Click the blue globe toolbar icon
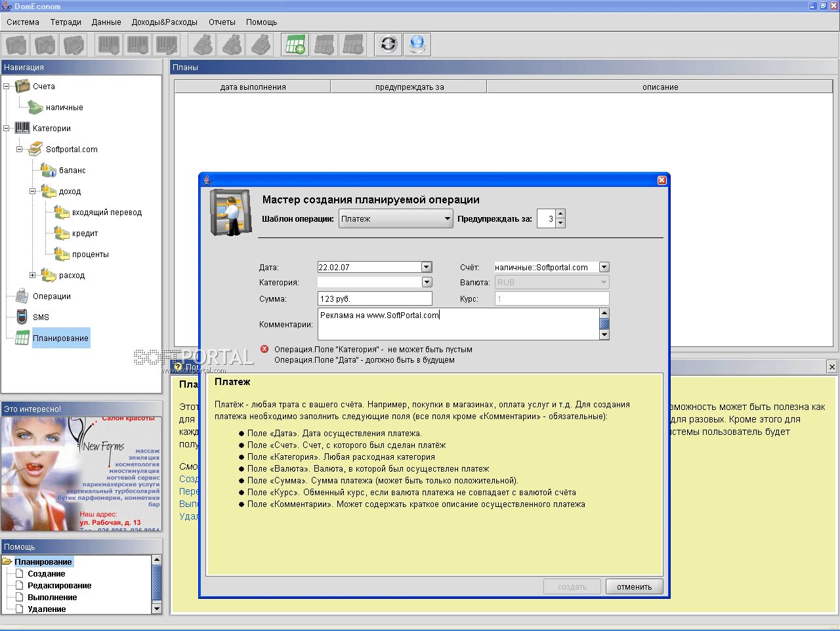 click(x=417, y=45)
